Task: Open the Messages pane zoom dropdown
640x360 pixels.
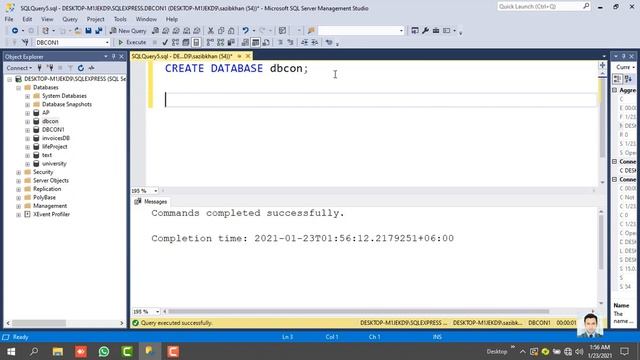Action: [x=157, y=311]
